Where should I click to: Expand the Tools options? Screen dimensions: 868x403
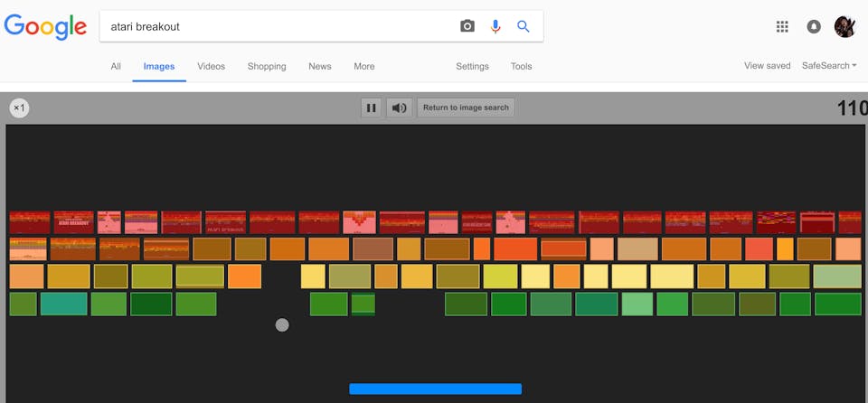[x=521, y=66]
